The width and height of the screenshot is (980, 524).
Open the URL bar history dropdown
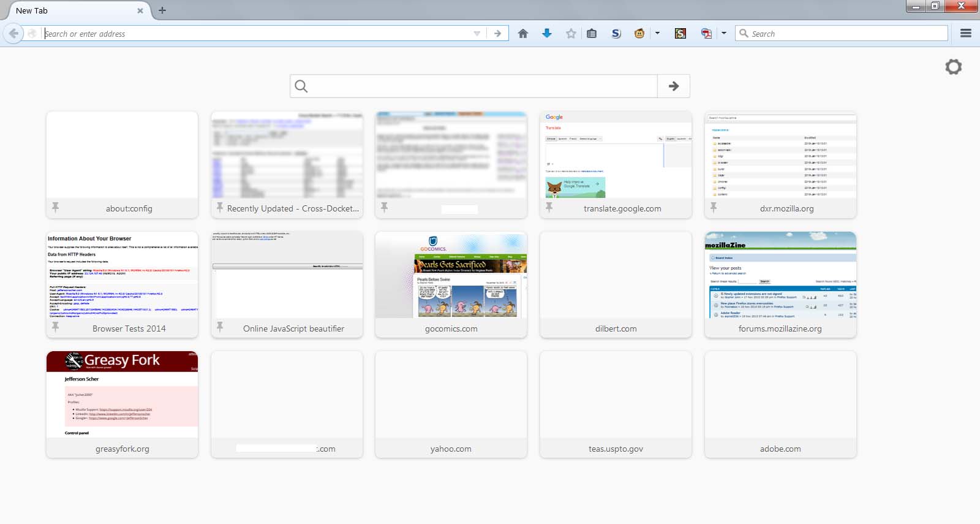477,34
